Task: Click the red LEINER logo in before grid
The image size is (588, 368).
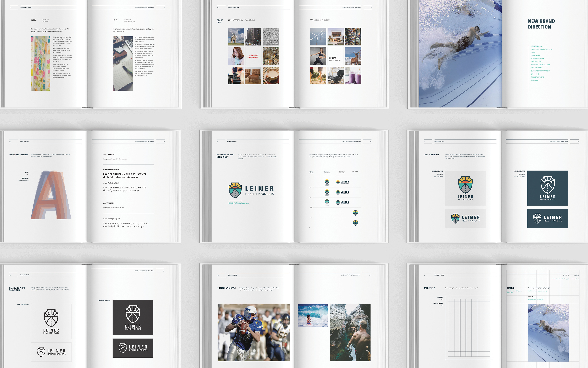Action: pyautogui.click(x=253, y=56)
